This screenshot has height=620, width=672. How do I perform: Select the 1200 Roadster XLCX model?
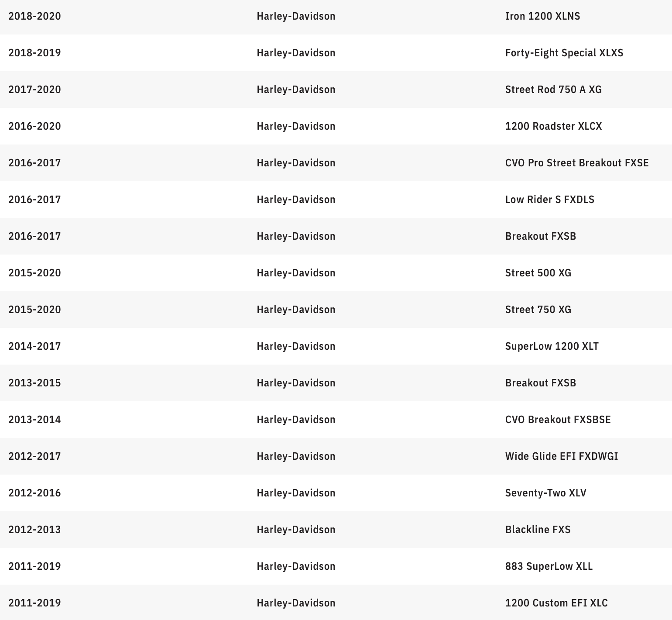pyautogui.click(x=553, y=127)
